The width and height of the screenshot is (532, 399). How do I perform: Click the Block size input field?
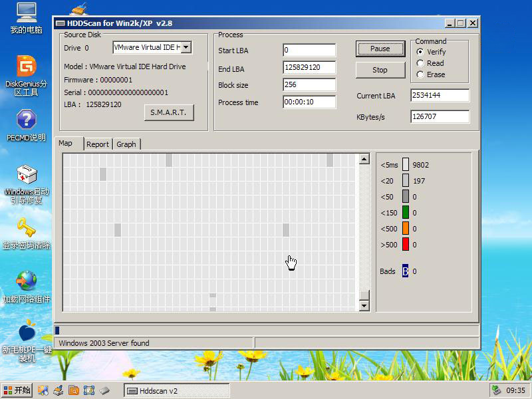[309, 84]
